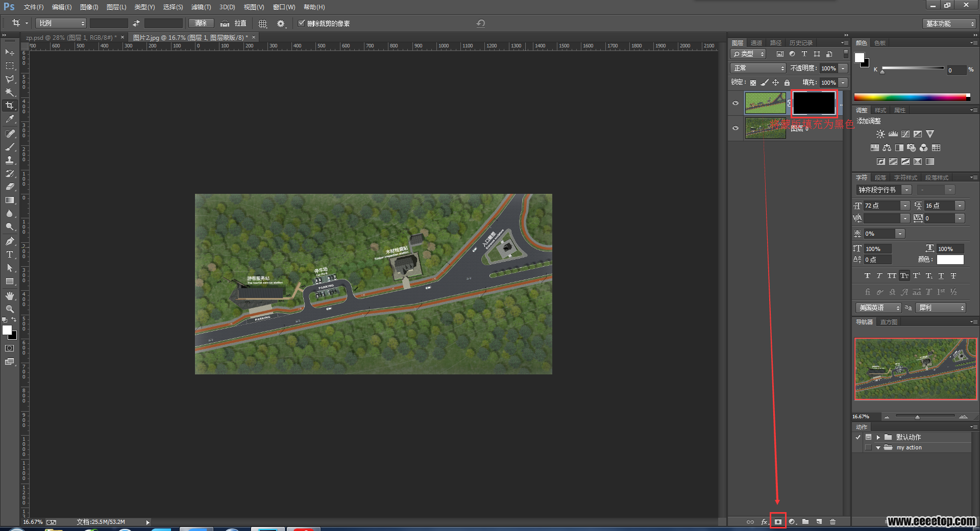Select the Gradient tool

click(x=10, y=200)
